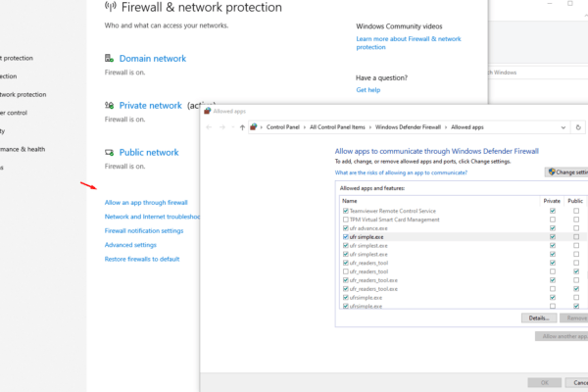588x392 pixels.
Task: Select Windows Defender Firewall breadcrumb
Action: [408, 127]
